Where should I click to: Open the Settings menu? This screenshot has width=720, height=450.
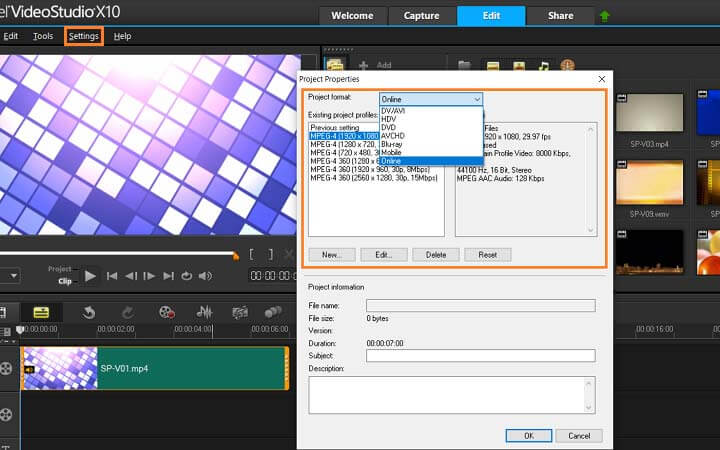pos(84,36)
